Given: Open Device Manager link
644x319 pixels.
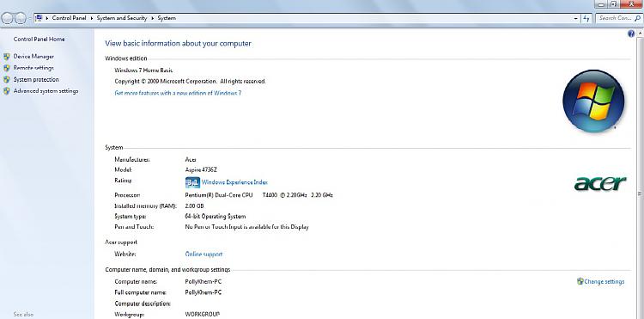Looking at the screenshot, I should tap(33, 56).
